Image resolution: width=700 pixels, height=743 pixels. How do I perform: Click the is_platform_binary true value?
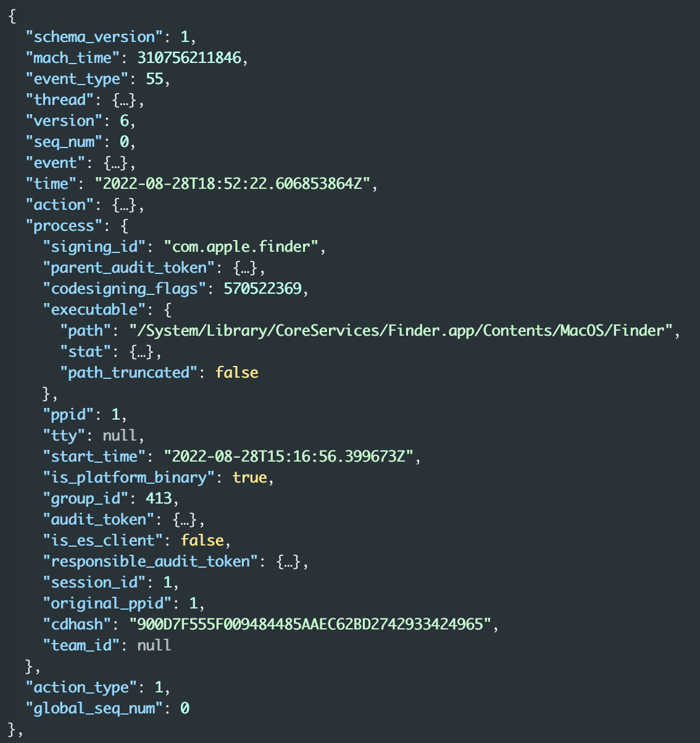coord(249,478)
